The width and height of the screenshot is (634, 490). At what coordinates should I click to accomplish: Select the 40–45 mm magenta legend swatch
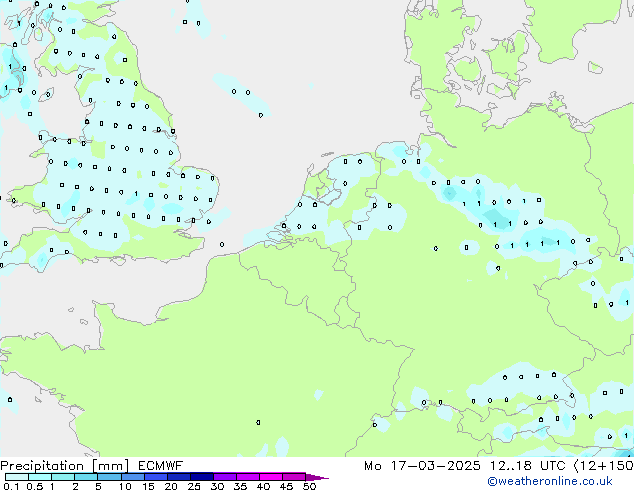click(x=271, y=477)
